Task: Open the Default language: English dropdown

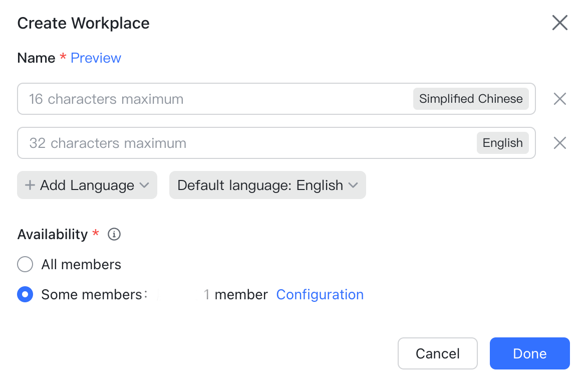Action: 267,185
